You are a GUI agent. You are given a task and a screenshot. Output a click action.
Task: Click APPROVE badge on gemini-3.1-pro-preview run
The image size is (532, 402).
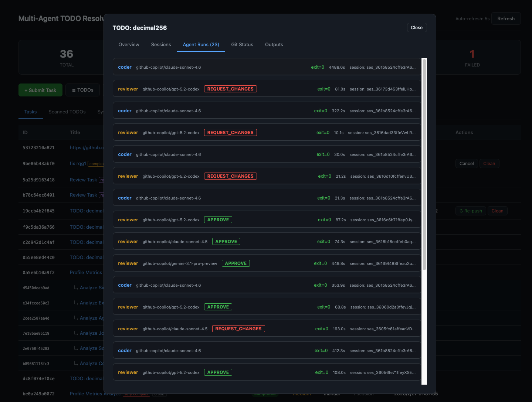pyautogui.click(x=235, y=263)
